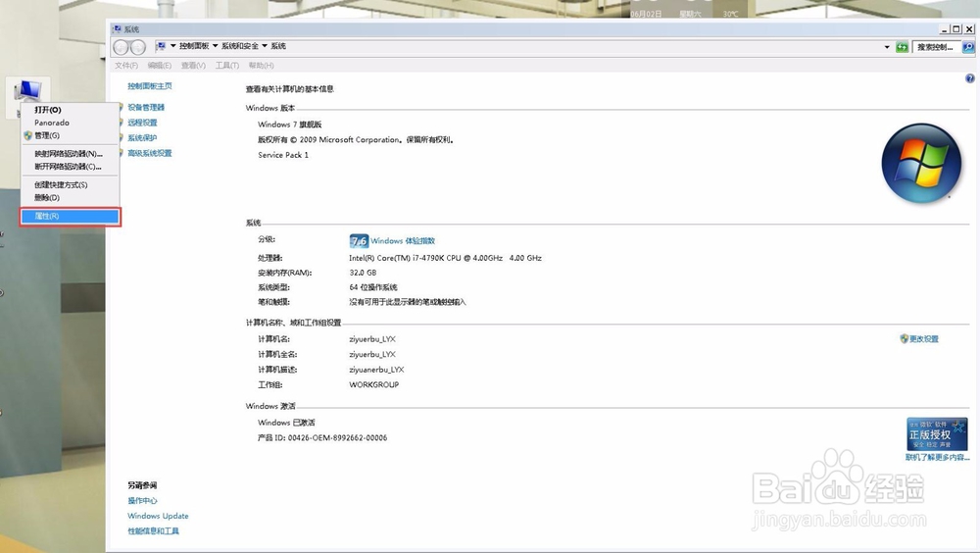Open the Windows Update link

click(x=158, y=516)
